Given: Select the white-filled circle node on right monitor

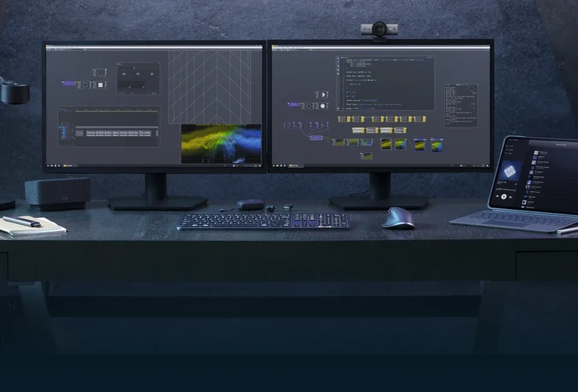Looking at the screenshot, I should (x=322, y=106).
